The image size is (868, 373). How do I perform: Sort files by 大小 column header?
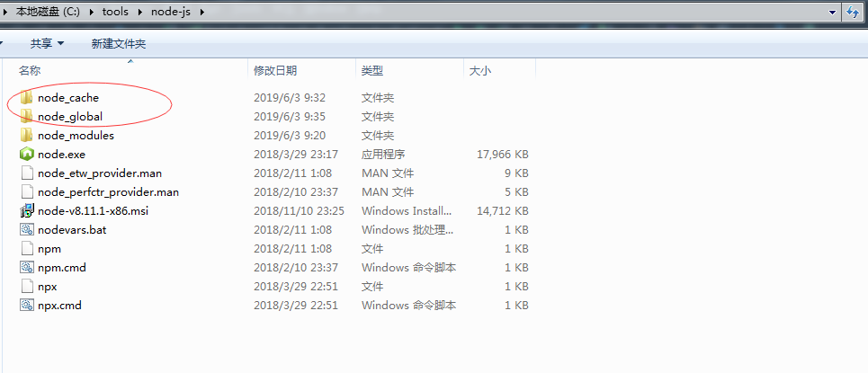pyautogui.click(x=480, y=69)
